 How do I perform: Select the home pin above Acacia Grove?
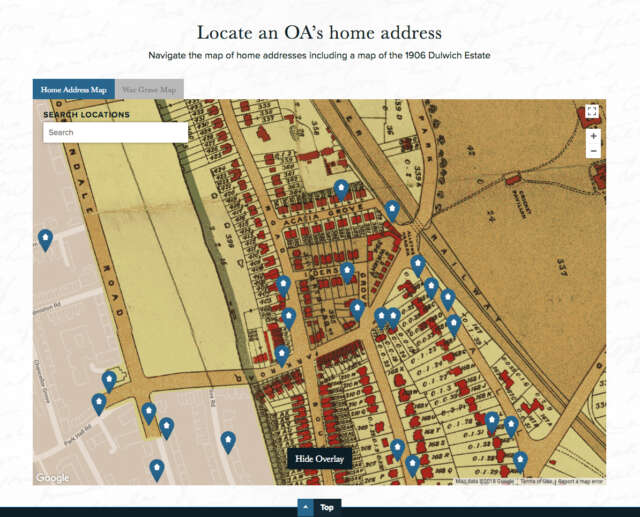[341, 190]
